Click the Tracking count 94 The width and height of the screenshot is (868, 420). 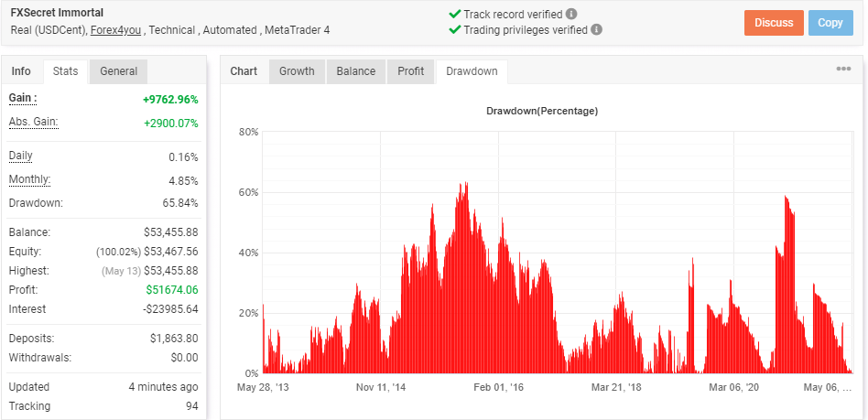pyautogui.click(x=192, y=406)
